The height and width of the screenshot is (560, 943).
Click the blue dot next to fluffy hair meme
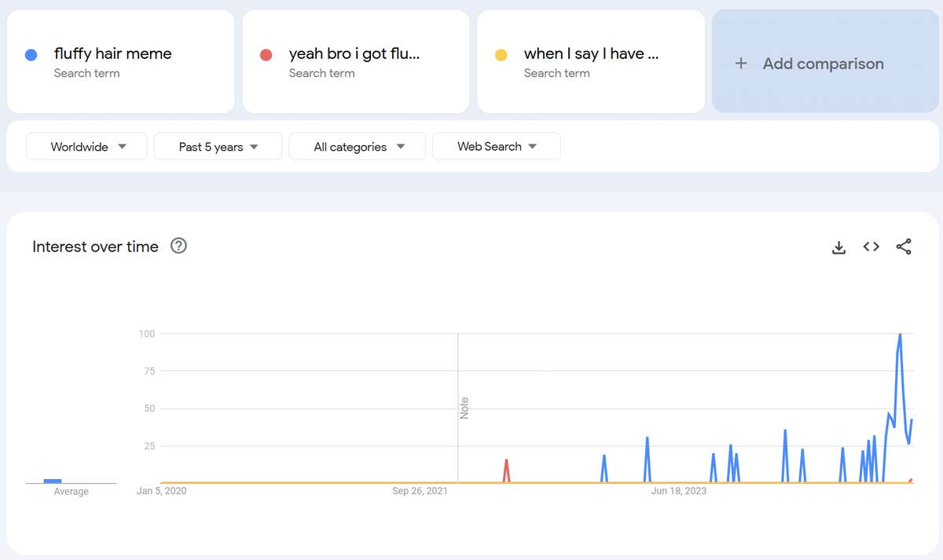[x=31, y=55]
